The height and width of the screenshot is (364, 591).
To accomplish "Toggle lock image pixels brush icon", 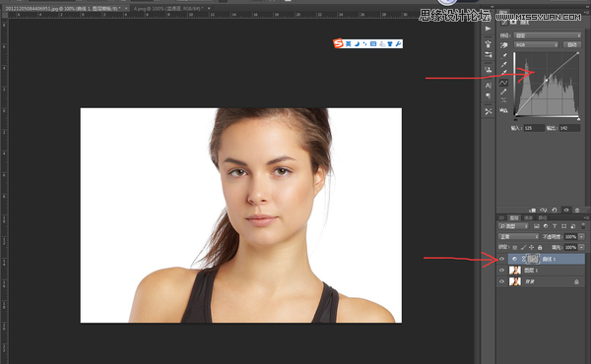I will coord(523,247).
